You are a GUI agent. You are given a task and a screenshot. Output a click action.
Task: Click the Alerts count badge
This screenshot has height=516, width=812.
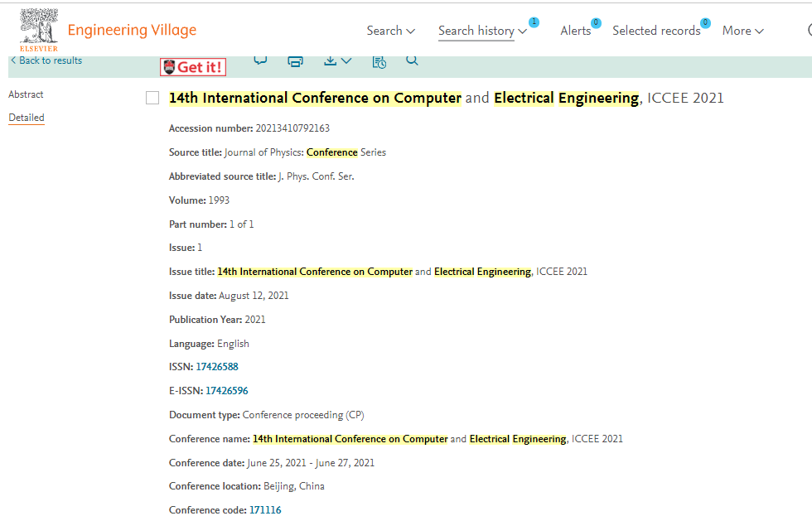(x=596, y=22)
